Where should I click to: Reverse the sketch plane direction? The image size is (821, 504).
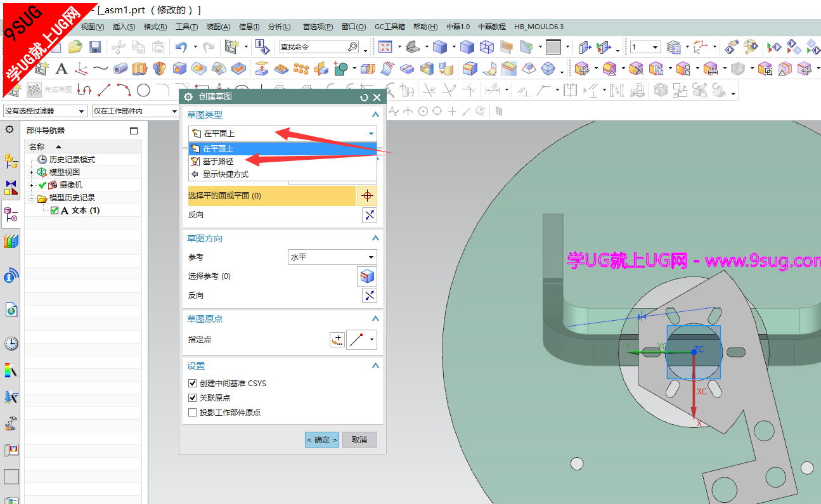point(370,215)
